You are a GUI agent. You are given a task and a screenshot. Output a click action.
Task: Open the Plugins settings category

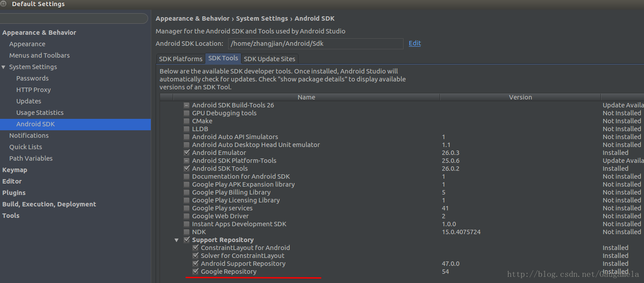click(x=14, y=193)
